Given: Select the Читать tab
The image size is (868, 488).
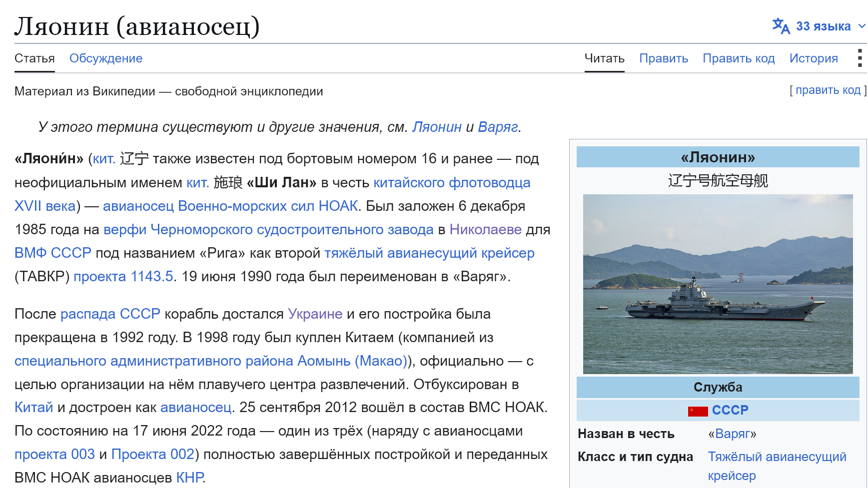Looking at the screenshot, I should (x=605, y=58).
